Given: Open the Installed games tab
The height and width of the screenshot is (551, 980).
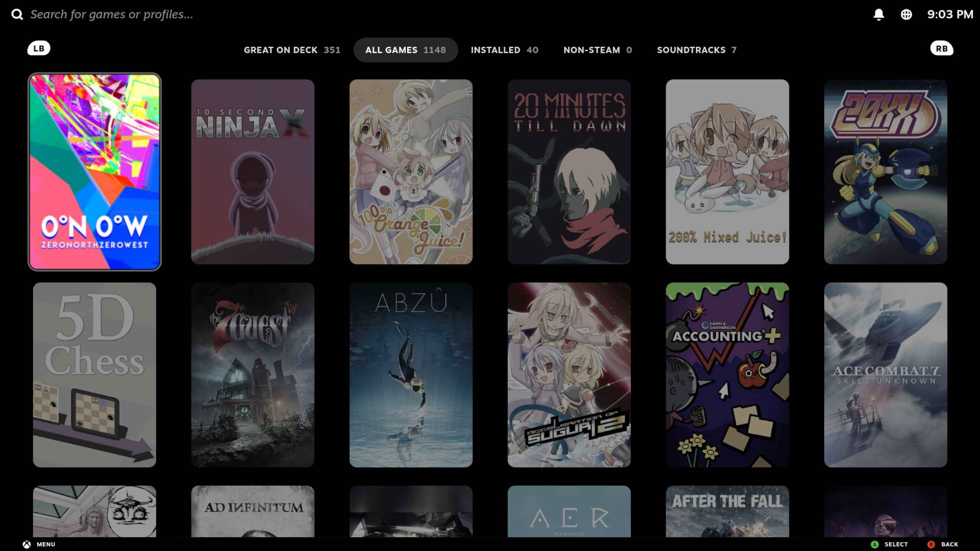Looking at the screenshot, I should click(x=504, y=50).
